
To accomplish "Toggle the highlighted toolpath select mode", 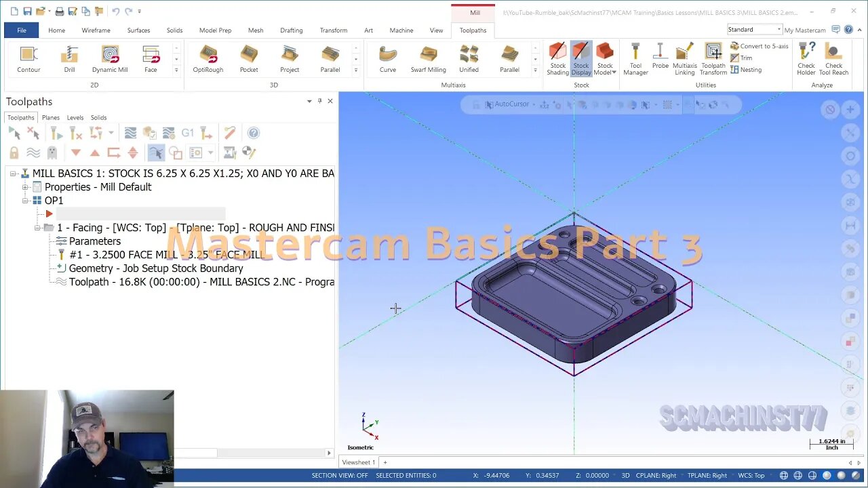I will 156,152.
